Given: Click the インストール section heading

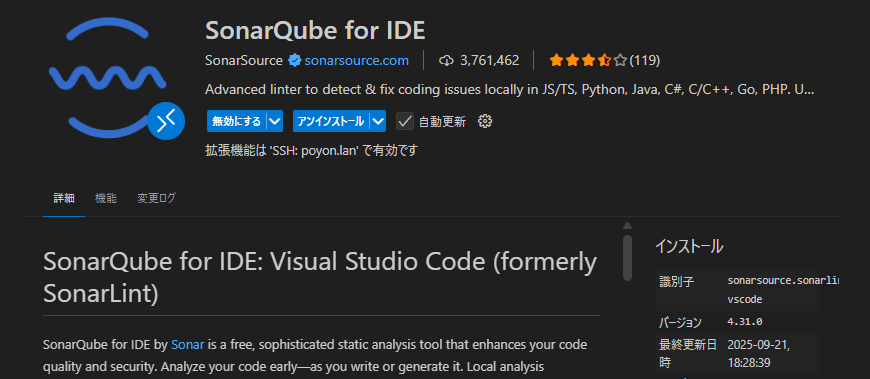Looking at the screenshot, I should (689, 246).
